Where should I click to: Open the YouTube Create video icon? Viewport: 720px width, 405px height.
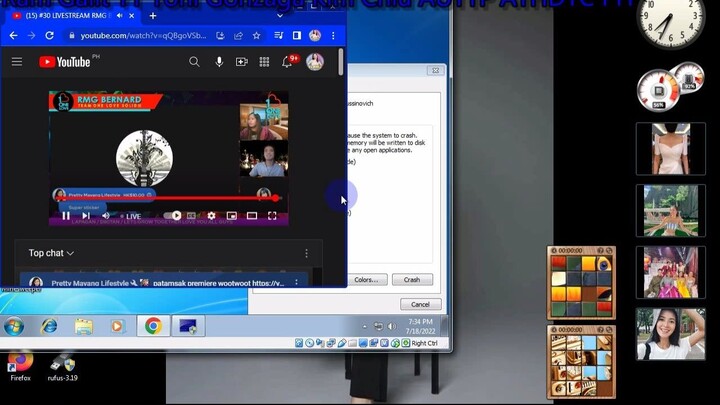(x=241, y=62)
